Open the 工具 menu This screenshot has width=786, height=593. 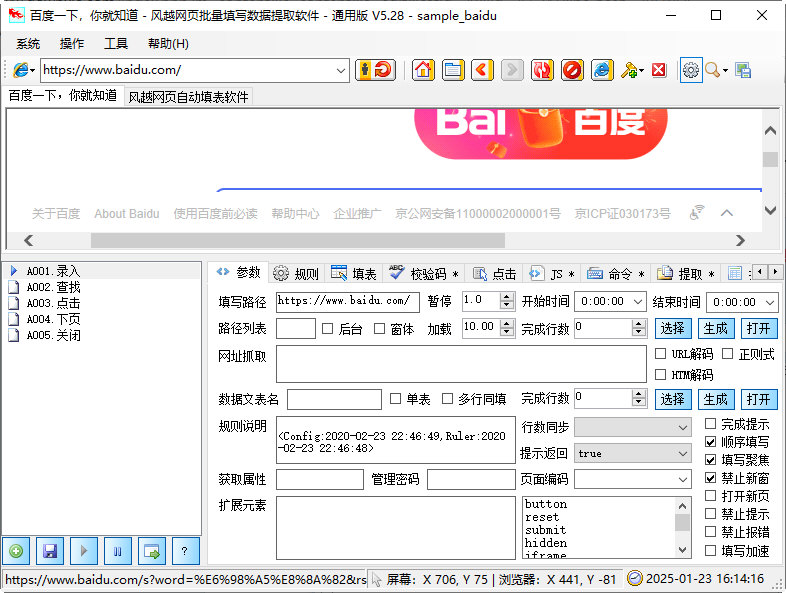pos(116,44)
